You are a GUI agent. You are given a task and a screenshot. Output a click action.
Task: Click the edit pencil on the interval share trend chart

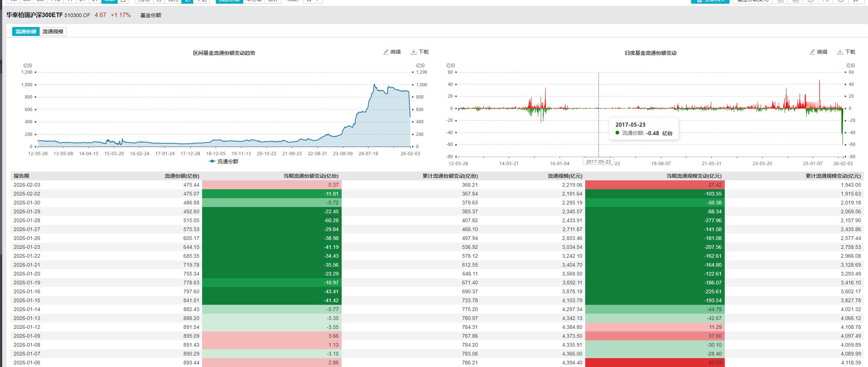(x=386, y=52)
